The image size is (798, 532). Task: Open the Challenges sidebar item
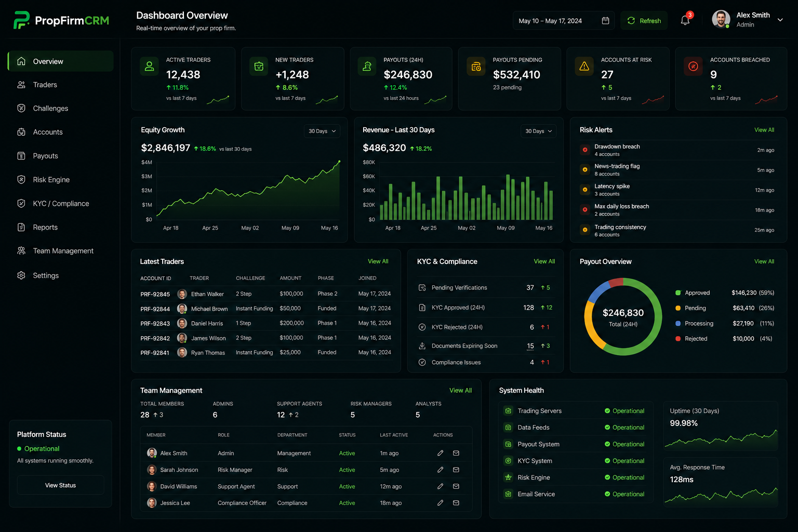[60, 109]
